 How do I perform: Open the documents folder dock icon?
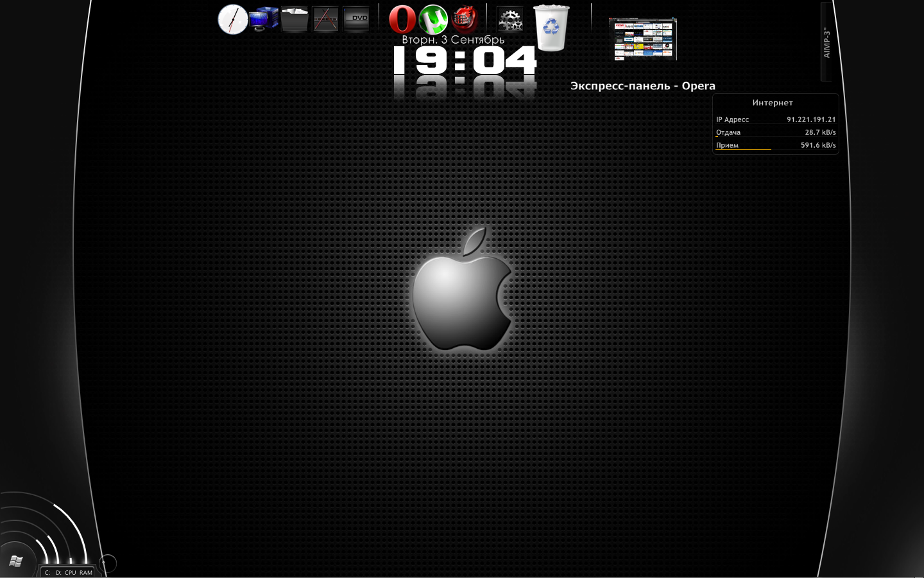(295, 19)
